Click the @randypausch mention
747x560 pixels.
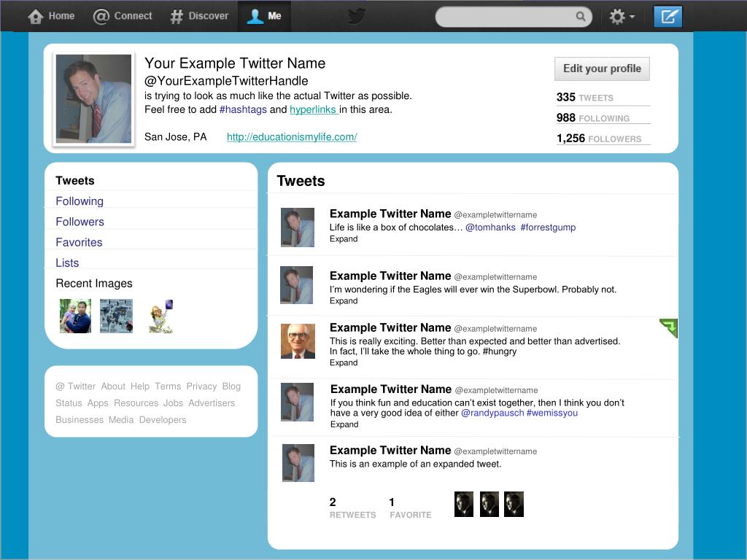(492, 413)
